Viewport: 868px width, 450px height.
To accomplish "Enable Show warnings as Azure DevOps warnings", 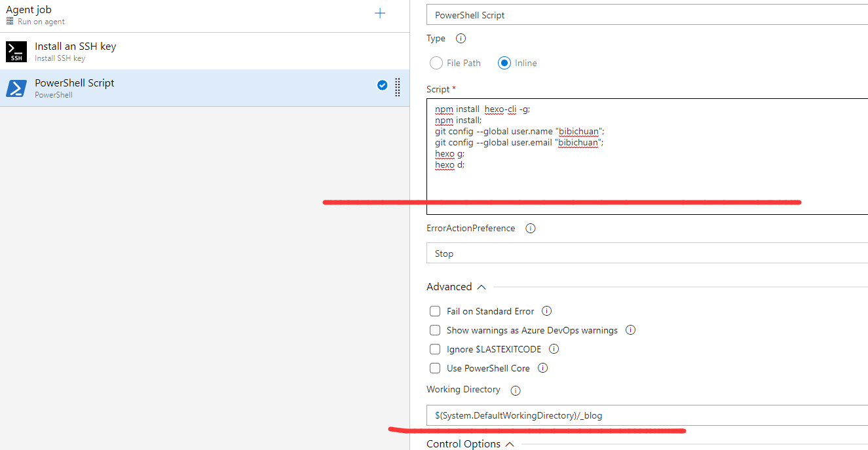I will pyautogui.click(x=435, y=330).
